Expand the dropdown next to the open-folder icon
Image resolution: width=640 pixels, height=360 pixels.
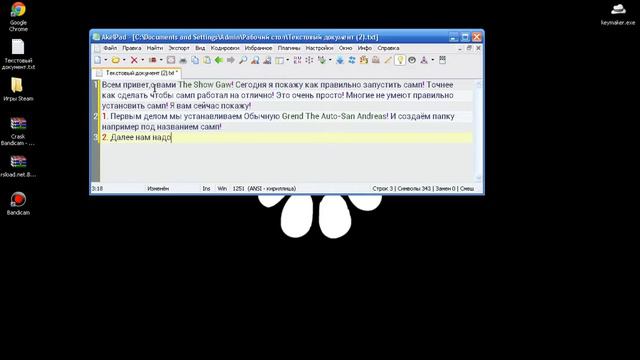click(x=124, y=60)
